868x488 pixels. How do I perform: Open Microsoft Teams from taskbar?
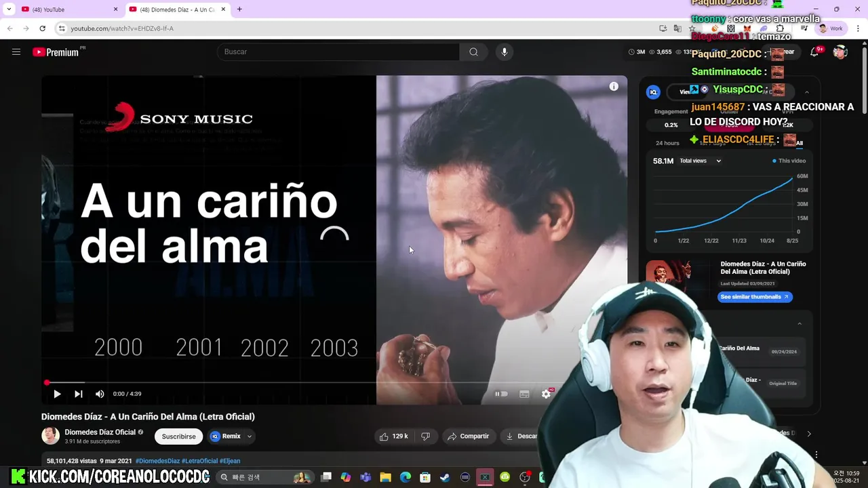366,477
